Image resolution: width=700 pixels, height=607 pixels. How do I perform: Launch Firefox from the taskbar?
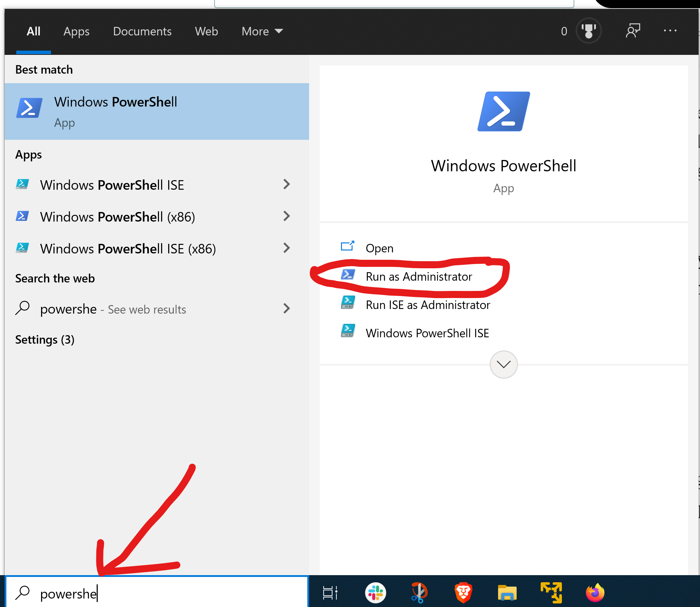point(595,592)
